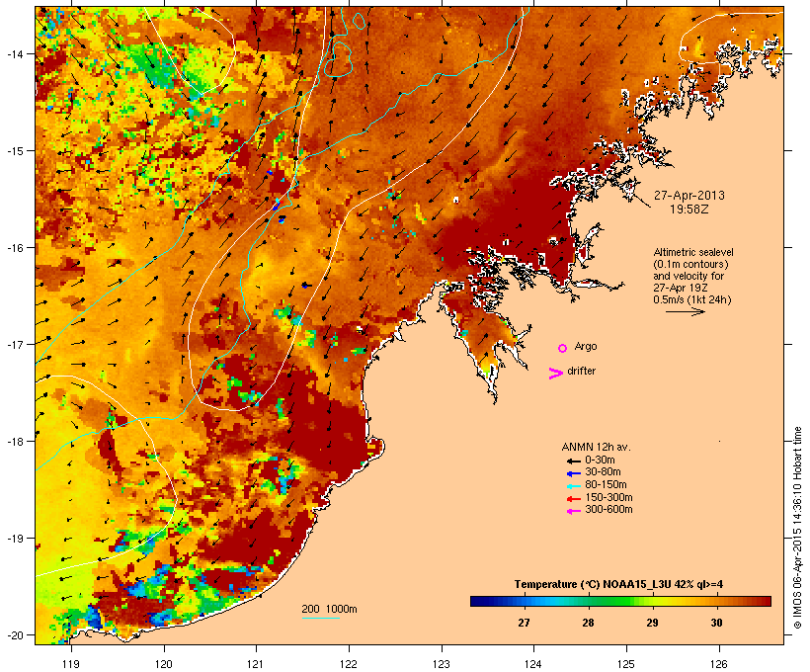This screenshot has height=672, width=810.
Task: Click the 121 longitude axis label
Action: [256, 664]
